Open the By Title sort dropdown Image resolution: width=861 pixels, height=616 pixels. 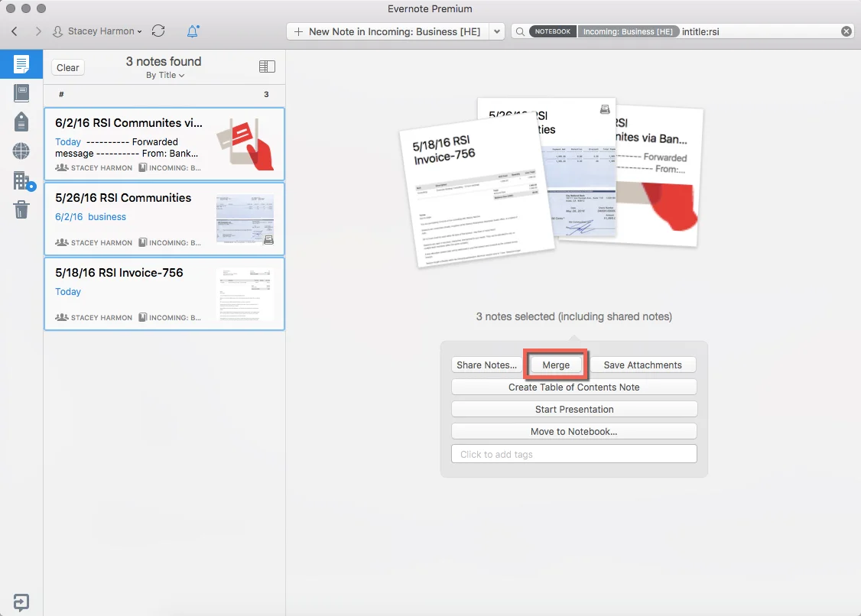click(164, 75)
